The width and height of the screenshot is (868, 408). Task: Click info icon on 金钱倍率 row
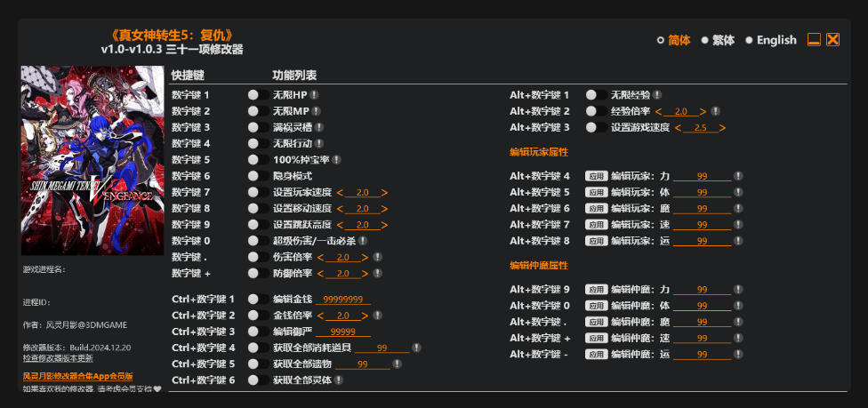click(x=377, y=315)
